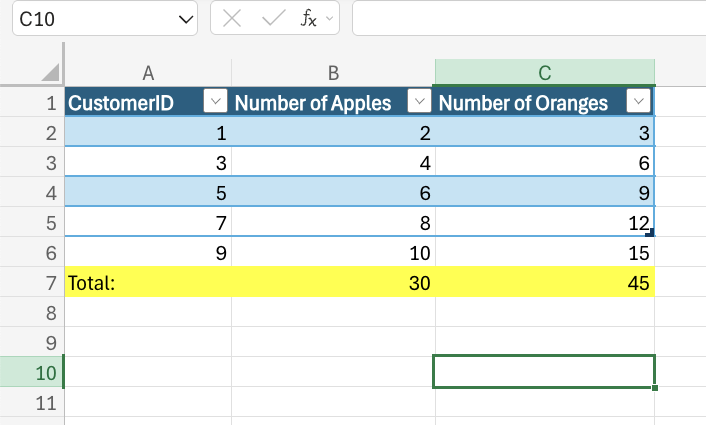706x425 pixels.
Task: Click the Number of Apples header cell
Action: tap(333, 102)
